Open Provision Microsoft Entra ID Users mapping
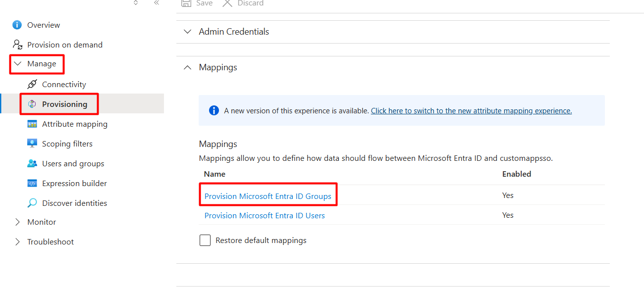The width and height of the screenshot is (644, 291). 265,215
